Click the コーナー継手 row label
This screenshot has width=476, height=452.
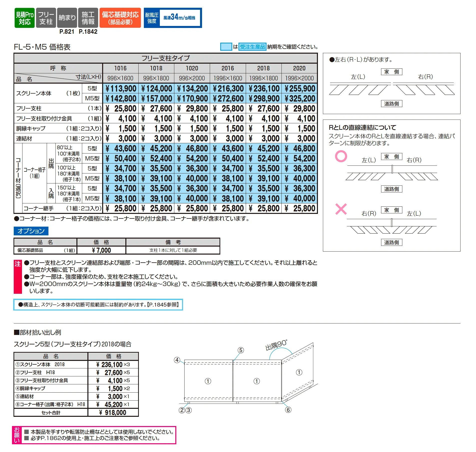point(62,208)
